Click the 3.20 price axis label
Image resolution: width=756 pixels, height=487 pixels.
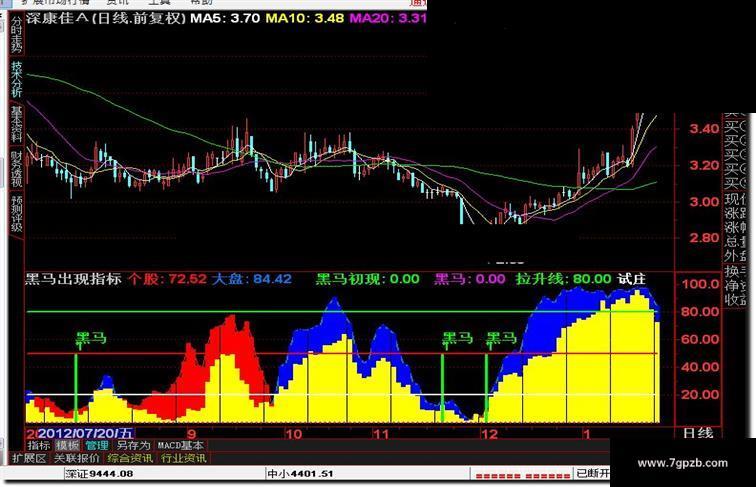704,165
